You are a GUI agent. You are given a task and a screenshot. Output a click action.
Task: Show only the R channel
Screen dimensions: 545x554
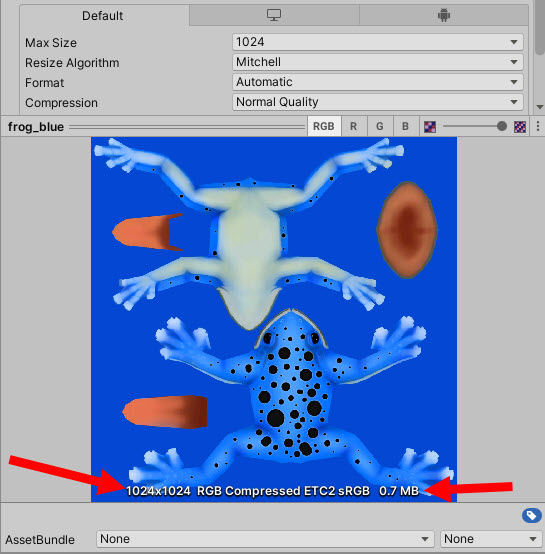click(x=354, y=126)
